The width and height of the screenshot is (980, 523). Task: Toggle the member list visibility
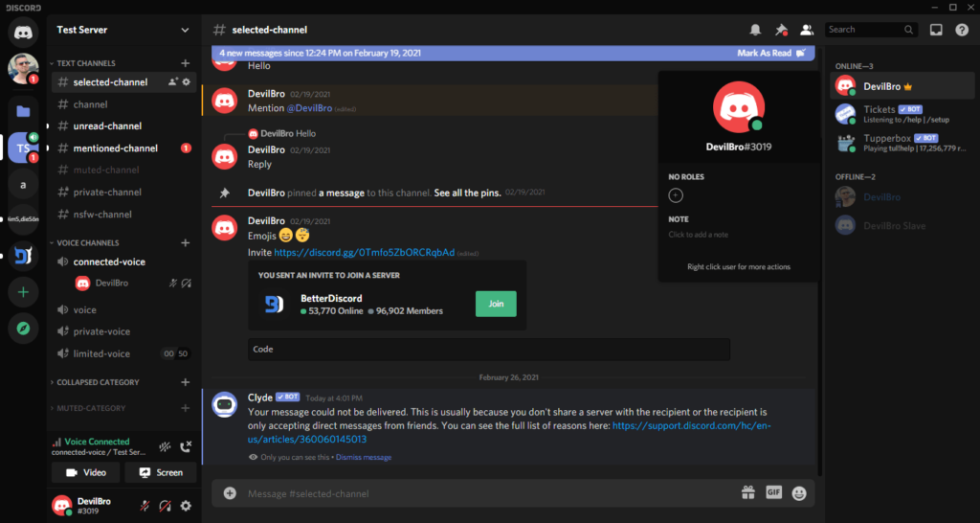[807, 30]
